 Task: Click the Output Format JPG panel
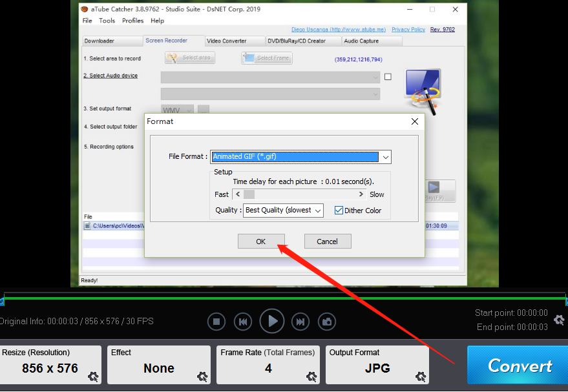click(377, 365)
